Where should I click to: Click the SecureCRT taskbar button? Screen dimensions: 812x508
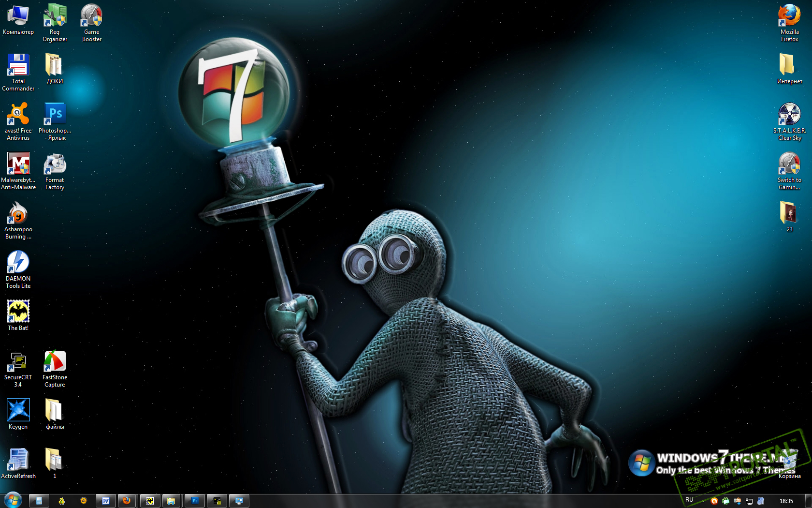tap(217, 501)
